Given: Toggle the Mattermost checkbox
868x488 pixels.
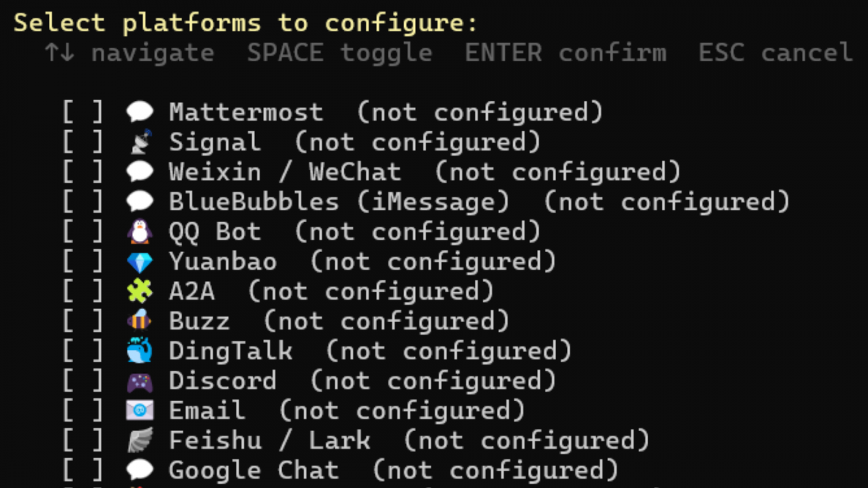Looking at the screenshot, I should click(82, 112).
